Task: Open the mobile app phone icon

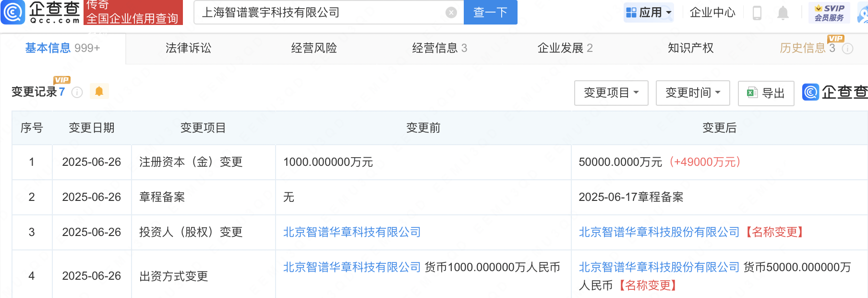Action: click(757, 12)
